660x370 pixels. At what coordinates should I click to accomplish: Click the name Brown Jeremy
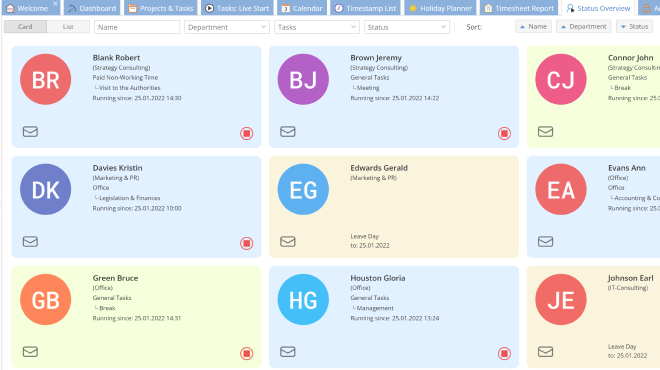(x=376, y=58)
